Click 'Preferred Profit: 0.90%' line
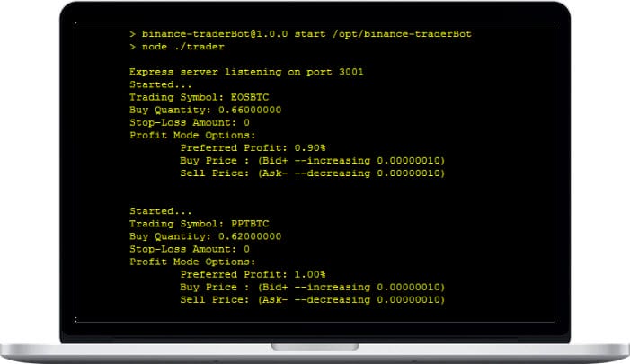 click(x=253, y=148)
